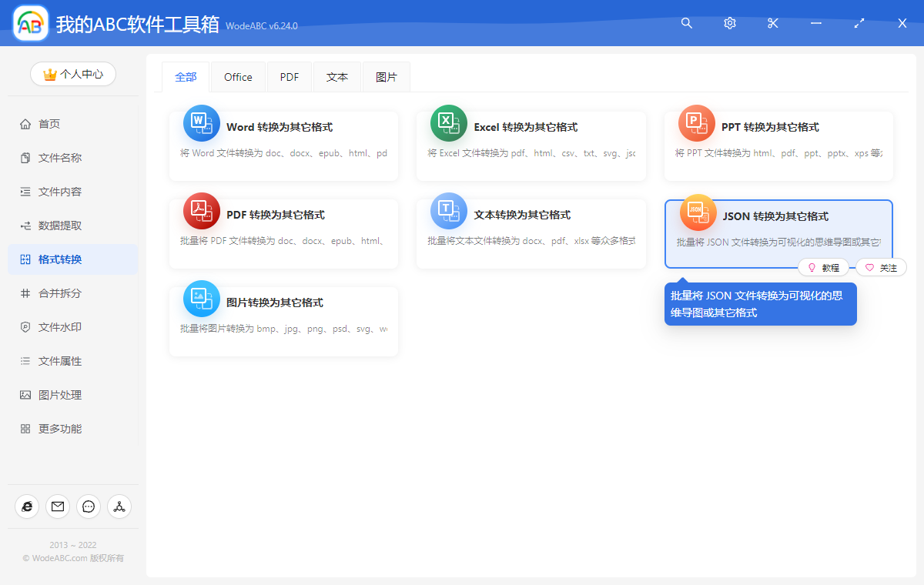Click the 关注 button on JSON tool
Image resolution: width=924 pixels, height=585 pixels.
pyautogui.click(x=880, y=267)
